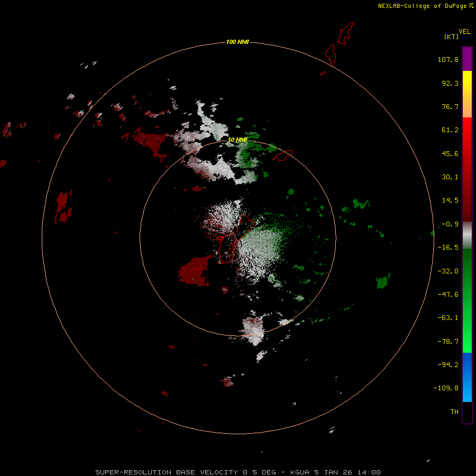Select the 14.5 value on velocity scale

(450, 200)
